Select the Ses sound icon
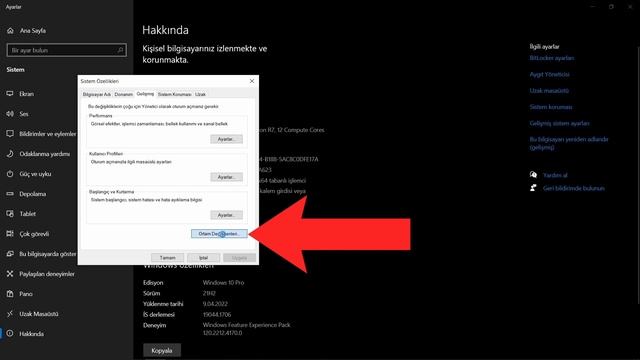640x360 pixels. [x=10, y=114]
